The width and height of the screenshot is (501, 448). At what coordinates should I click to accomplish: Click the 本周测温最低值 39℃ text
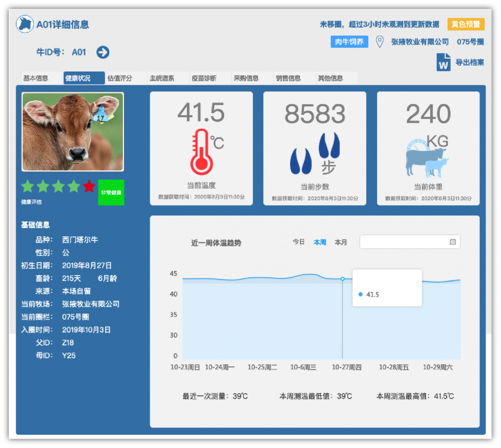316,396
